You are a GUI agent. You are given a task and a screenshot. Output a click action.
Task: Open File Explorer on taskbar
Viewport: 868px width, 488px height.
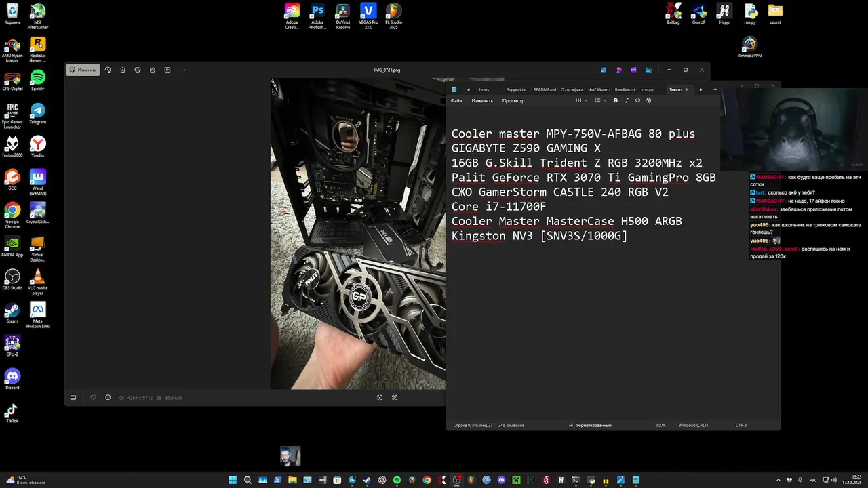[292, 480]
